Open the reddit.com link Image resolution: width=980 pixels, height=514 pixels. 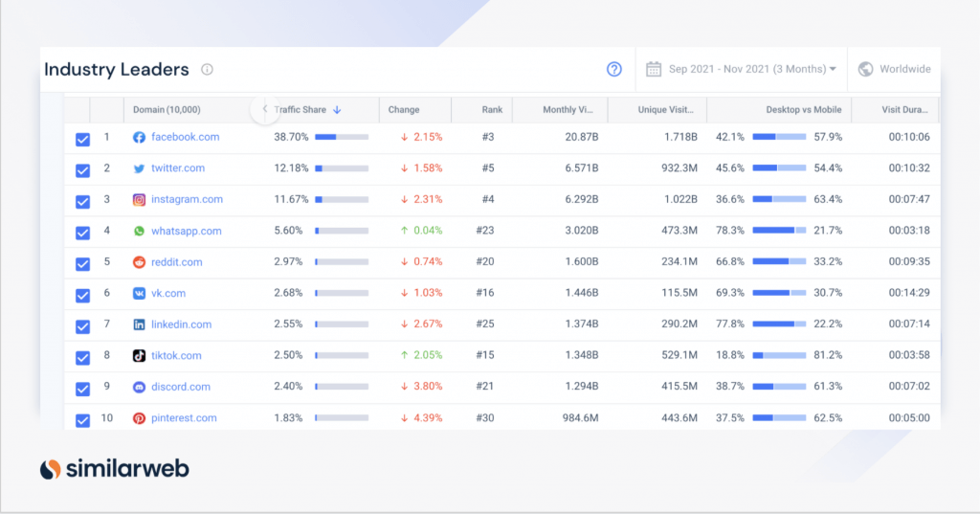click(176, 262)
